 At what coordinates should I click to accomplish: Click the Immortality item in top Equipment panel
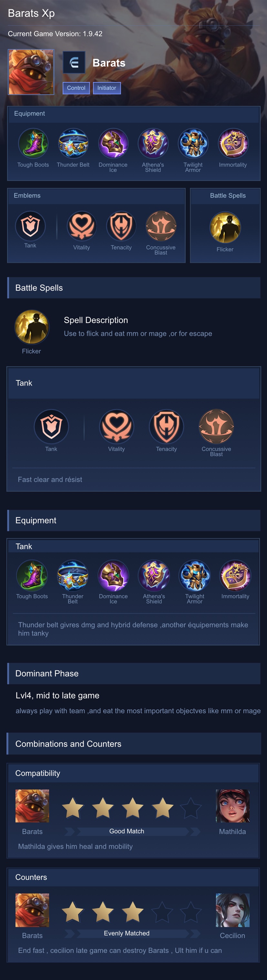(233, 143)
